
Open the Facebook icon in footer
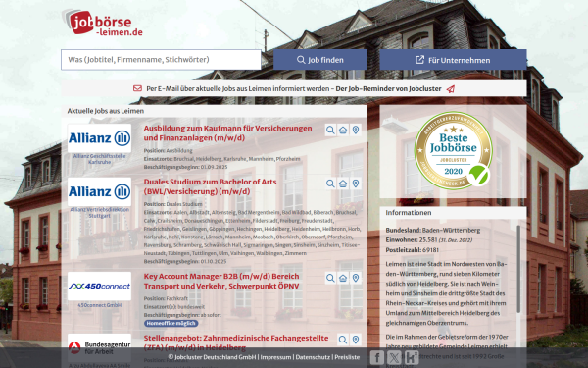click(377, 357)
